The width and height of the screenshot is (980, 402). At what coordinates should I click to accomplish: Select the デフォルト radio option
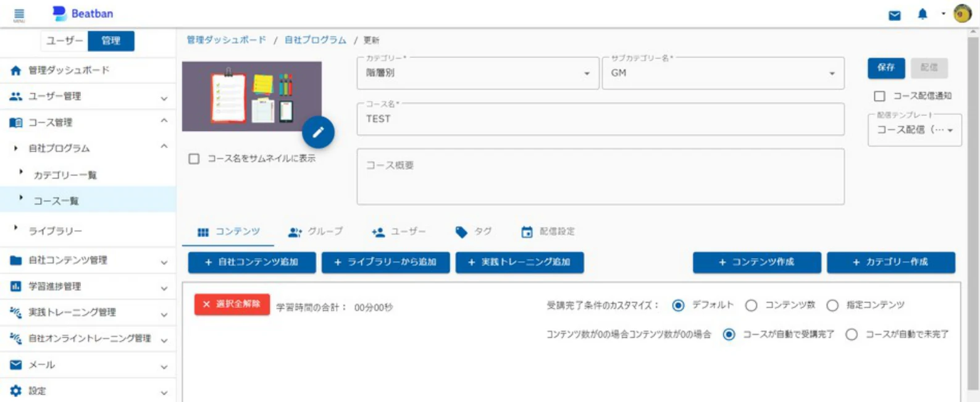tap(678, 305)
